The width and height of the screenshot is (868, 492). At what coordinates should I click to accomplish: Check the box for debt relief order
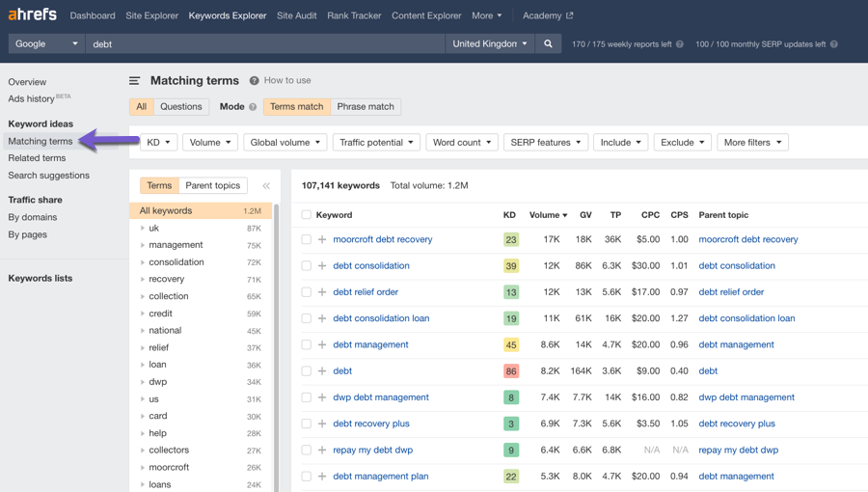click(306, 291)
